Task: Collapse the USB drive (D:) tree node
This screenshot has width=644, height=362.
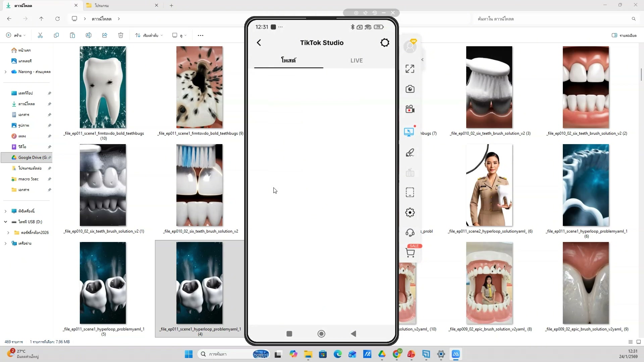Action: click(x=5, y=222)
